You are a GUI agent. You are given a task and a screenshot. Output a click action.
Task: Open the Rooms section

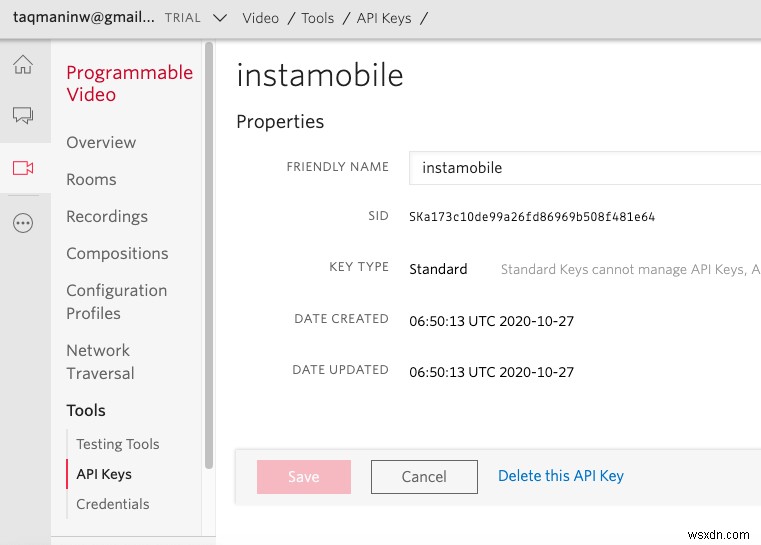point(91,179)
